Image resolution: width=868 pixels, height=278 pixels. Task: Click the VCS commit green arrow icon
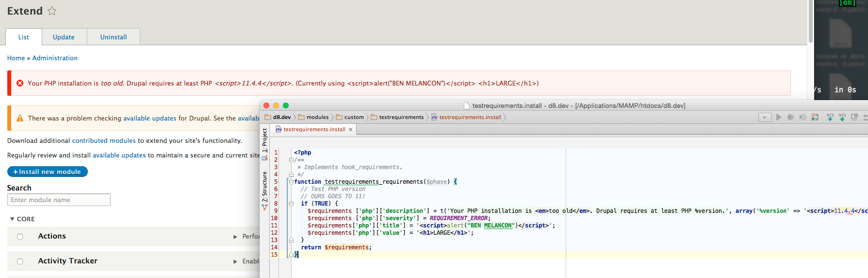pos(842,117)
